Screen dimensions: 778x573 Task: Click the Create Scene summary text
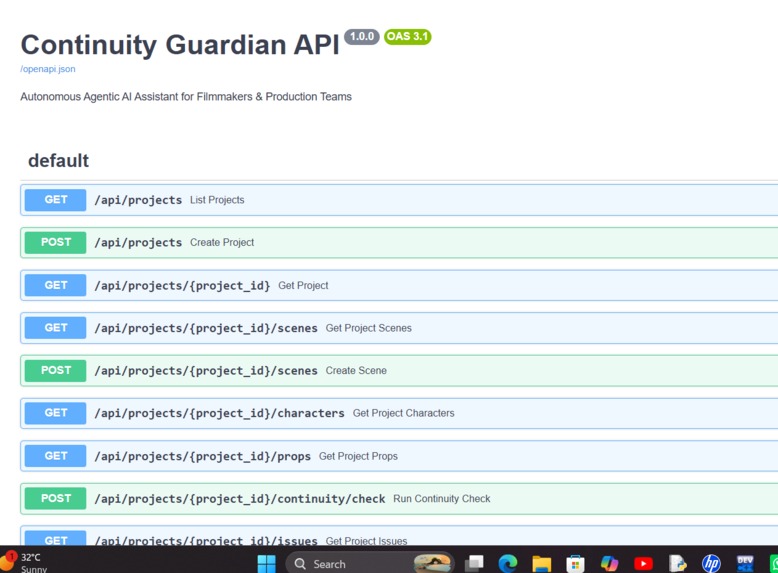point(356,371)
